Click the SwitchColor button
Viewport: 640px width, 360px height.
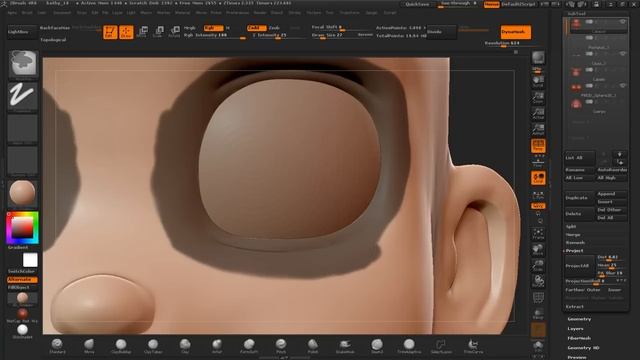click(22, 271)
